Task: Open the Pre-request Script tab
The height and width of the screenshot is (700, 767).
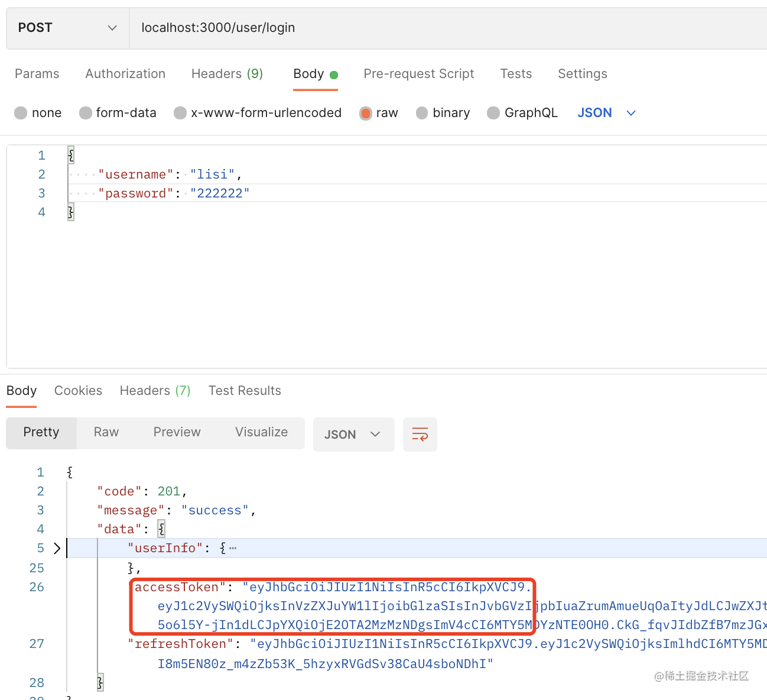Action: [x=418, y=74]
